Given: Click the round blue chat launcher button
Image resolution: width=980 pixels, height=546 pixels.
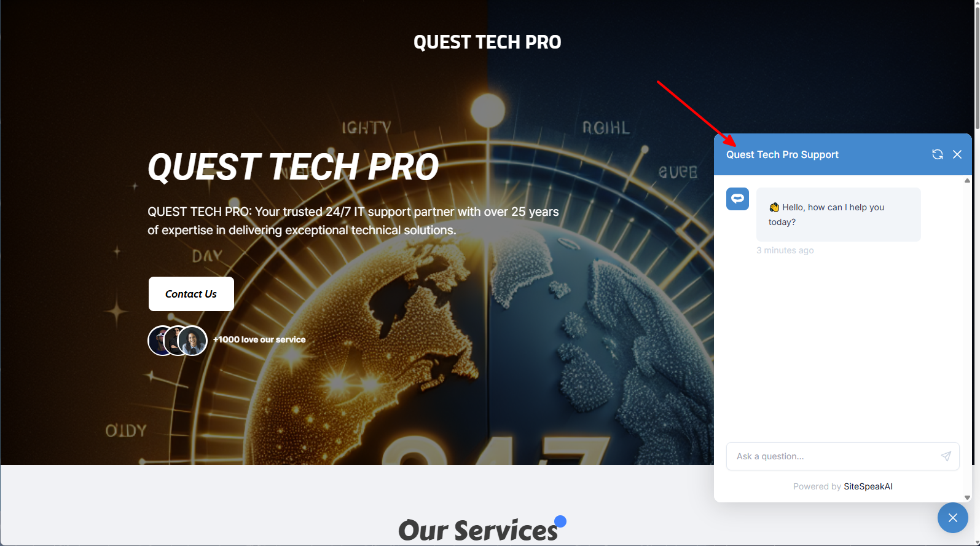Looking at the screenshot, I should pos(952,518).
